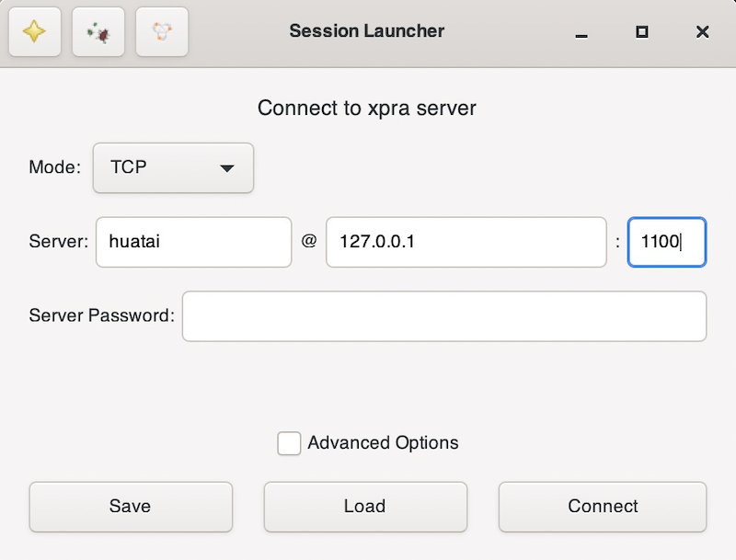Click the Save button
Image resolution: width=736 pixels, height=560 pixels.
(x=130, y=507)
